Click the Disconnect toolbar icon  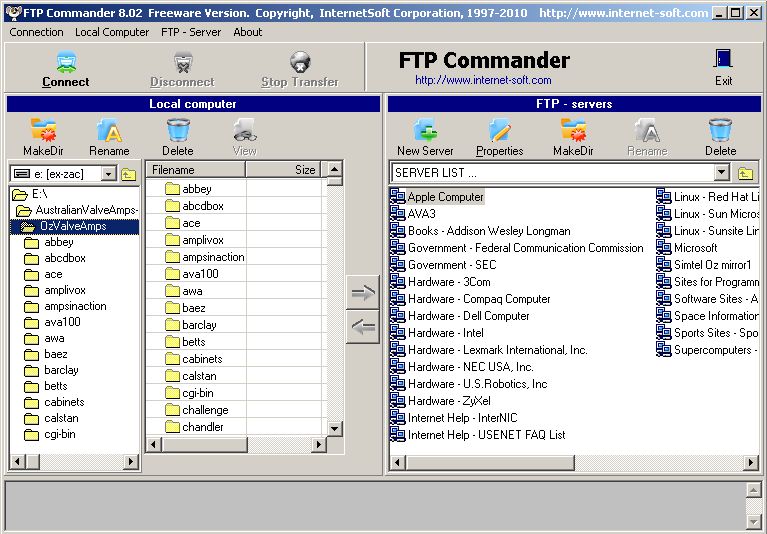pos(183,63)
